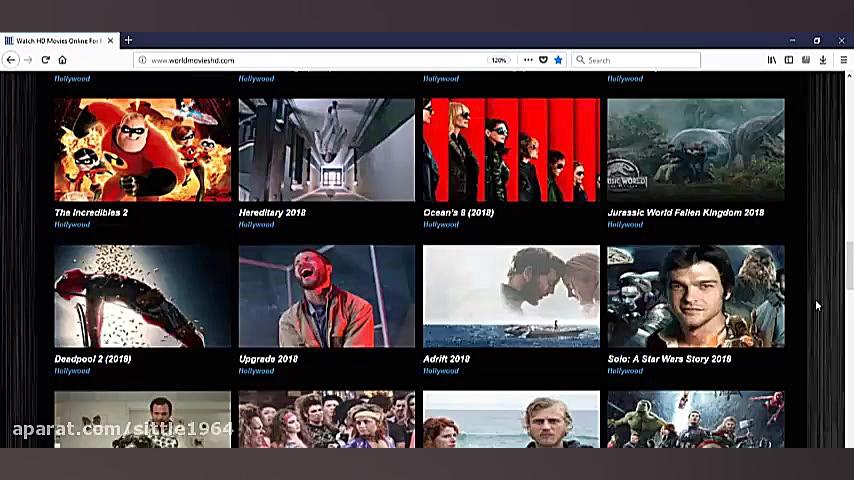Open the Firefox hamburger menu
Screen dimensions: 854x480
844,60
